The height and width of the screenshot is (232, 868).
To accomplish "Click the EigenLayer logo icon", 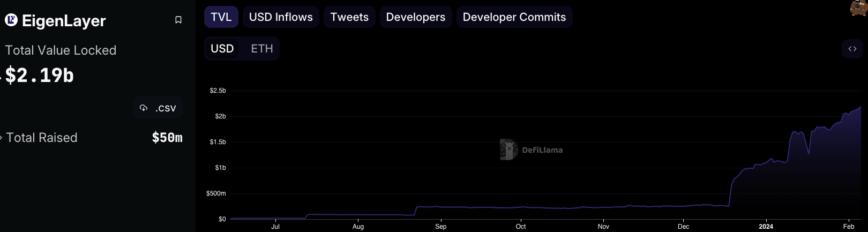I will pyautogui.click(x=11, y=20).
